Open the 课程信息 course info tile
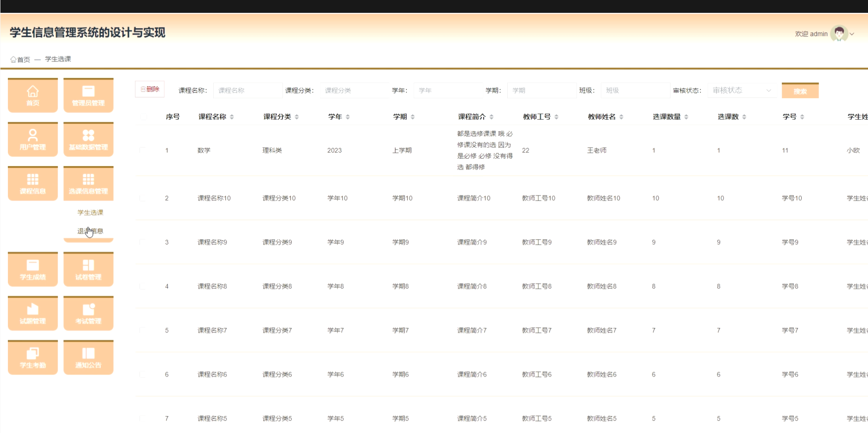This screenshot has height=433, width=868. tap(33, 184)
